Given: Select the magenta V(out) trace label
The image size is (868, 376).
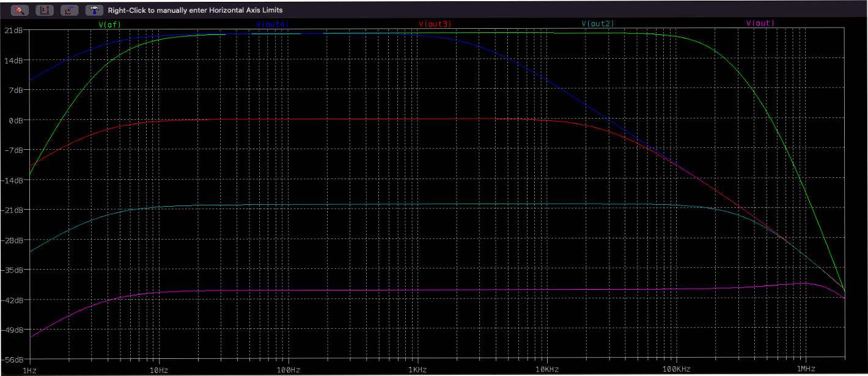Looking at the screenshot, I should click(x=760, y=23).
